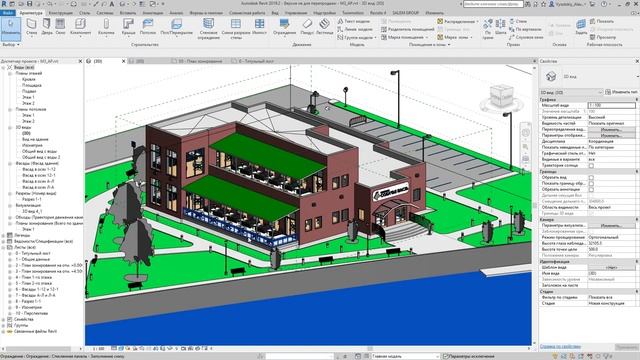Viewport: 640px width, 360px height.
Task: Toggle the Crop view (Обрезать вид) checkbox
Action: click(591, 178)
